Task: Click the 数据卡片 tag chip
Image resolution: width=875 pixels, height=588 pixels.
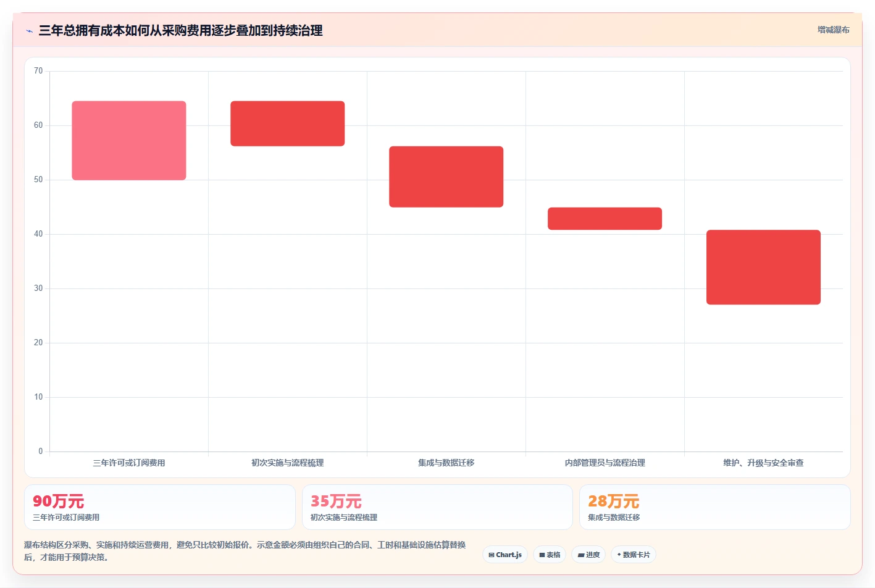Action: (x=634, y=555)
